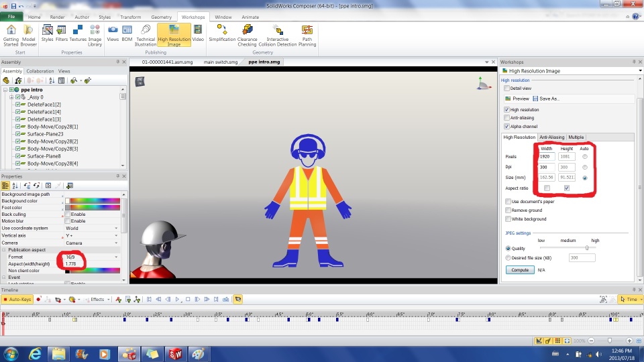This screenshot has height=362, width=644.
Task: Click the Preview button
Action: 517,99
